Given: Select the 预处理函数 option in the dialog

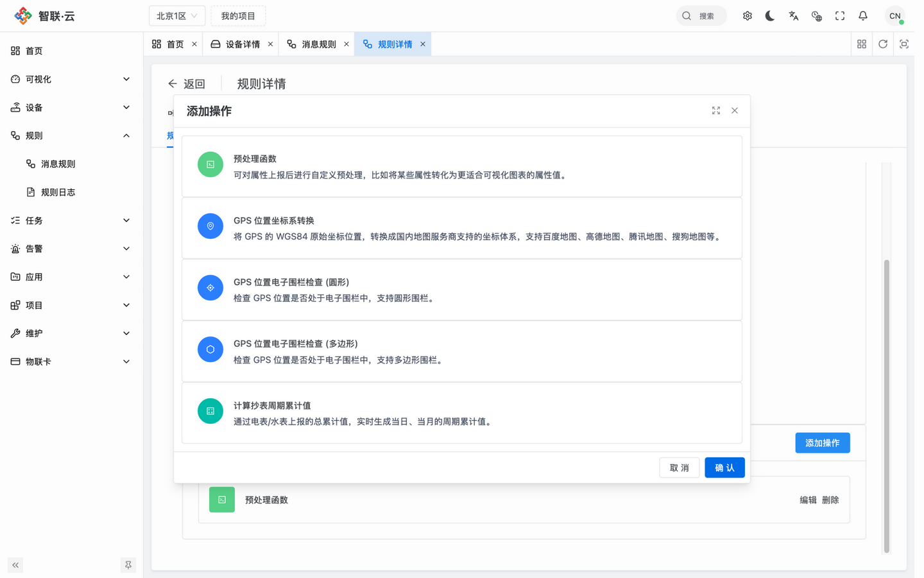Looking at the screenshot, I should [x=462, y=166].
